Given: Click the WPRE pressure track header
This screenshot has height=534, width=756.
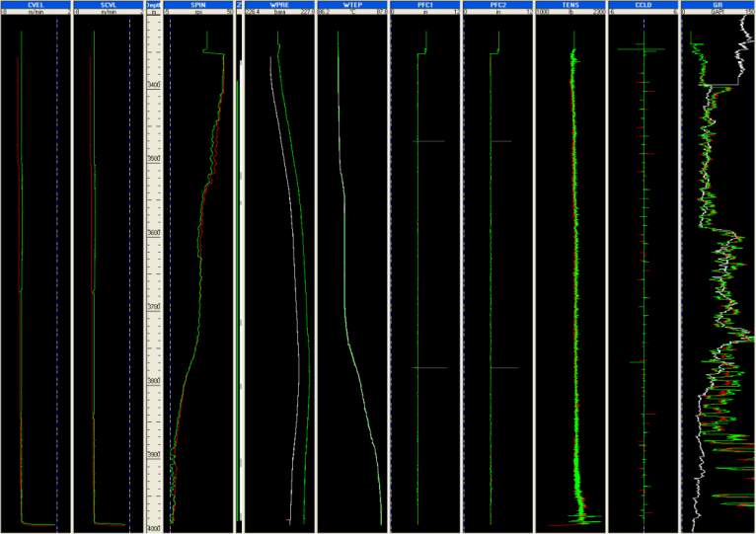Looking at the screenshot, I should (278, 5).
